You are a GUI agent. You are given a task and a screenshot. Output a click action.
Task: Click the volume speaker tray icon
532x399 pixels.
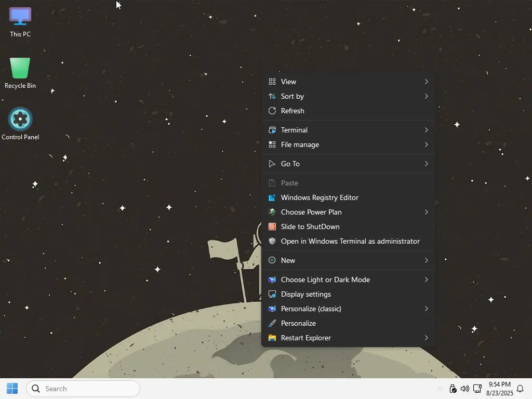click(x=465, y=389)
